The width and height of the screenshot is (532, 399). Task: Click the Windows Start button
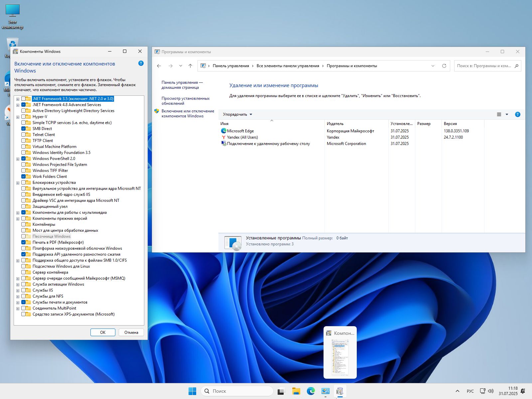tap(192, 391)
